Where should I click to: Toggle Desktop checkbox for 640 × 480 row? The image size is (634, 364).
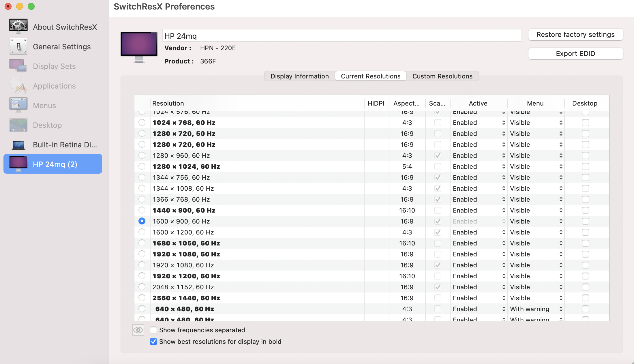point(586,309)
